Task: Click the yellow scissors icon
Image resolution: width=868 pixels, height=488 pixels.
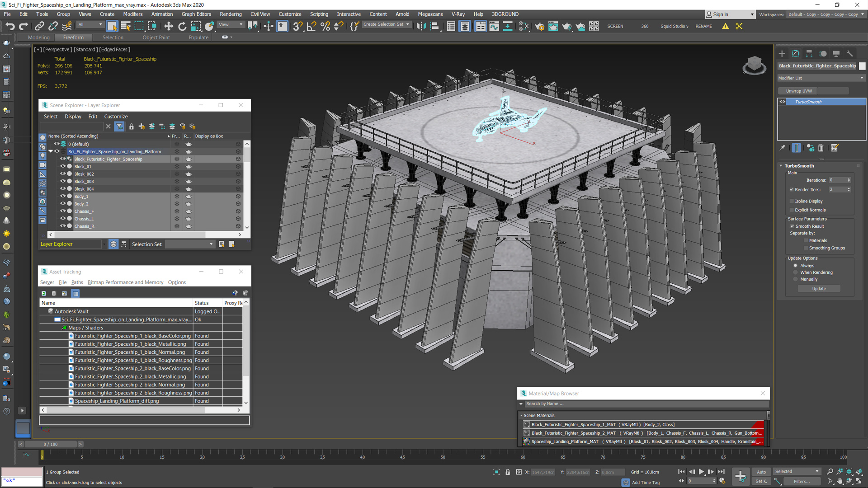Action: tap(739, 26)
